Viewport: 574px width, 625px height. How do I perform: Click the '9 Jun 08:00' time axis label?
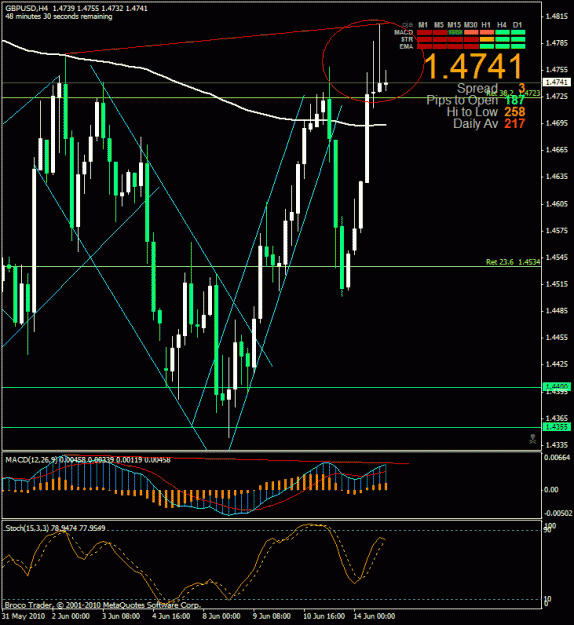pos(271,616)
